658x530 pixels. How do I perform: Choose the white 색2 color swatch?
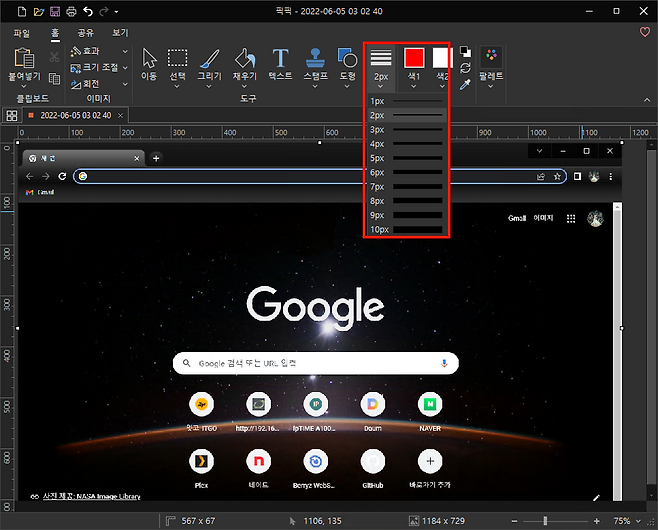pyautogui.click(x=442, y=58)
